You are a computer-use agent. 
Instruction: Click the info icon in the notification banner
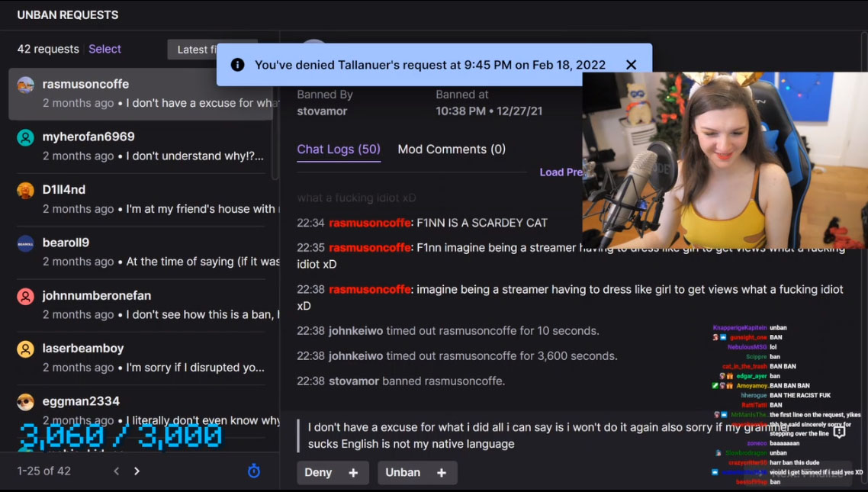coord(237,65)
